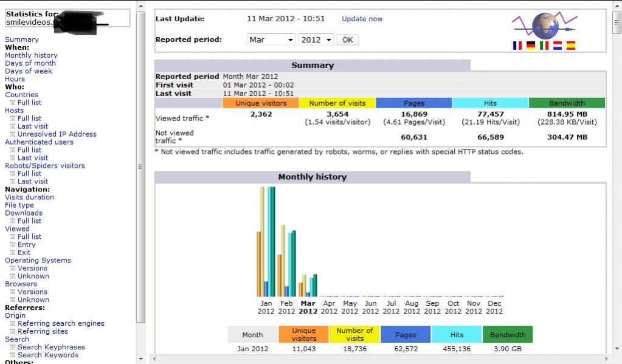Click the Full list link under Countries

[29, 103]
